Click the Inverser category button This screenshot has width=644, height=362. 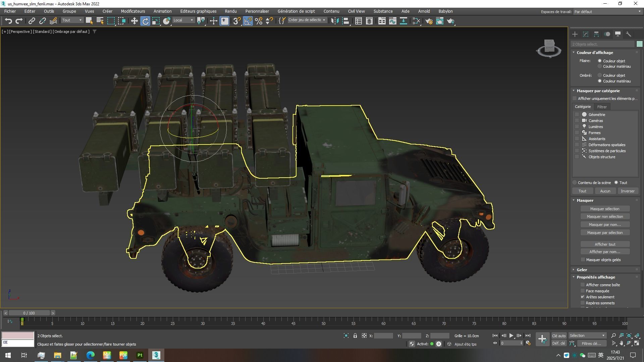coord(628,191)
